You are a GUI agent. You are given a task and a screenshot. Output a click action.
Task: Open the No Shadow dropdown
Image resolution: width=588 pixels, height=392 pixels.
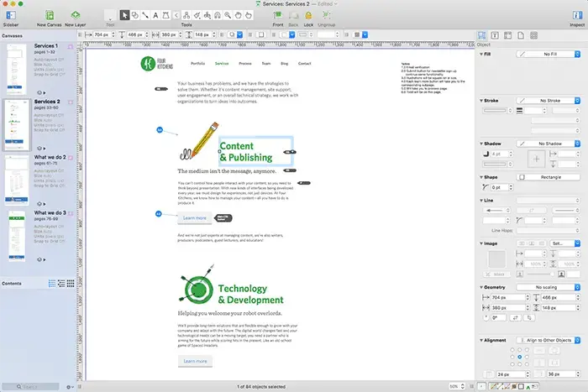coord(549,144)
